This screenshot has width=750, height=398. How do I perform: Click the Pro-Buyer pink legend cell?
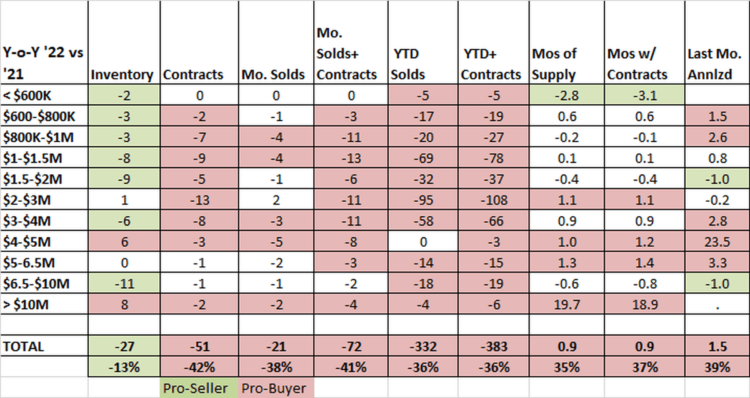pos(276,387)
